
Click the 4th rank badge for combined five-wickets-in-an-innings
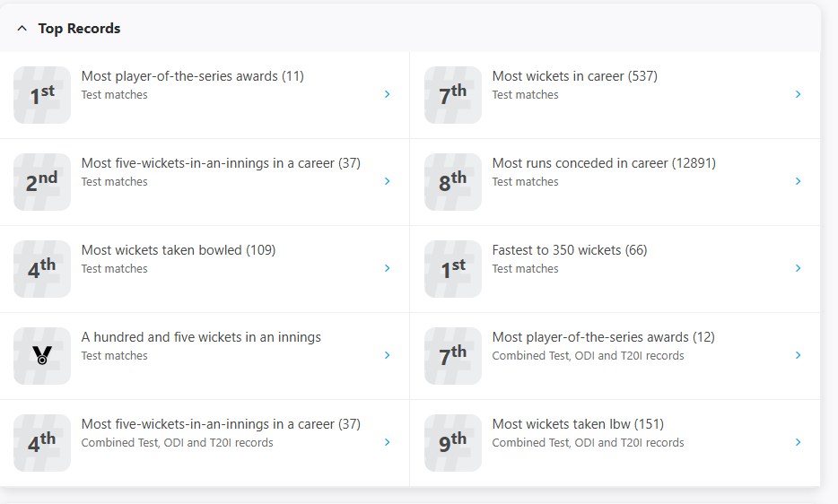coord(42,443)
